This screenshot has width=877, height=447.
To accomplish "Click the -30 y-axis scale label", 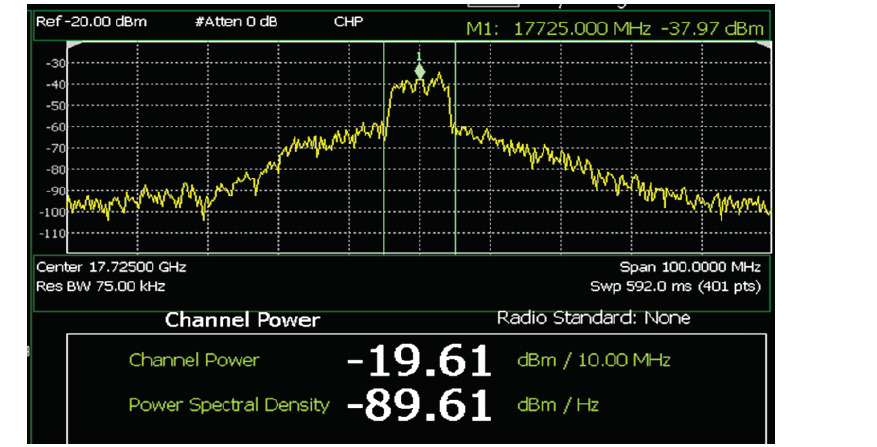I will tap(55, 63).
